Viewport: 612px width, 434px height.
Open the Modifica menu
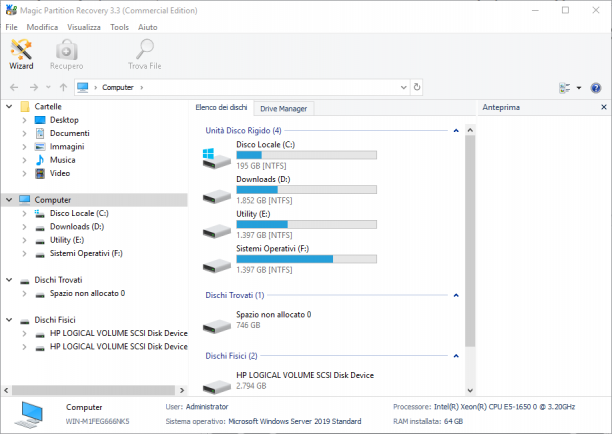coord(42,27)
